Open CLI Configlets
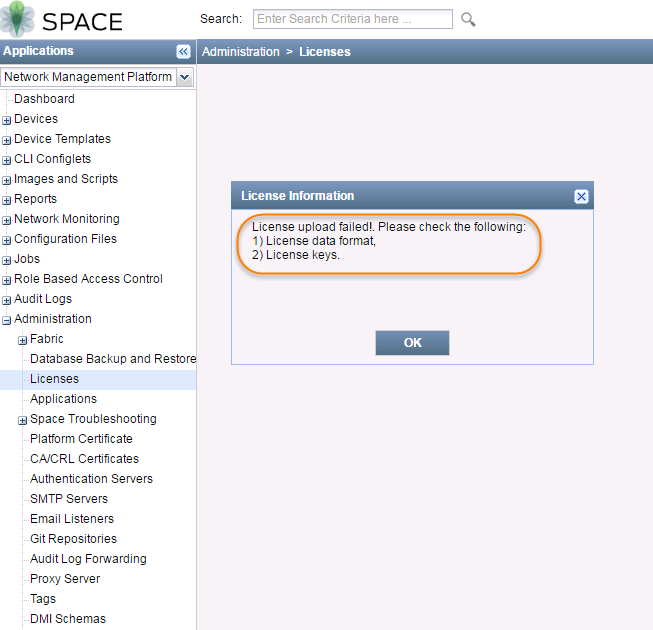 coord(52,159)
